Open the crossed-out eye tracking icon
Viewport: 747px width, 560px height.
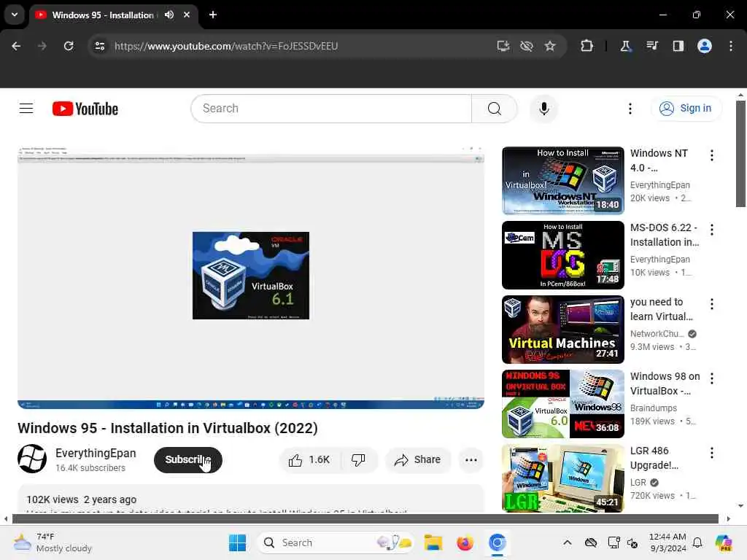(527, 46)
